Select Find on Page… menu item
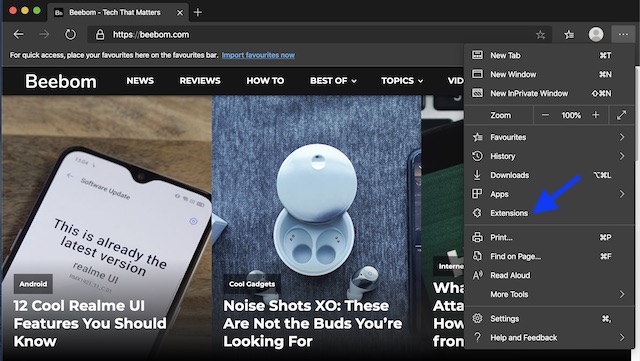The width and height of the screenshot is (640, 361). 549,256
